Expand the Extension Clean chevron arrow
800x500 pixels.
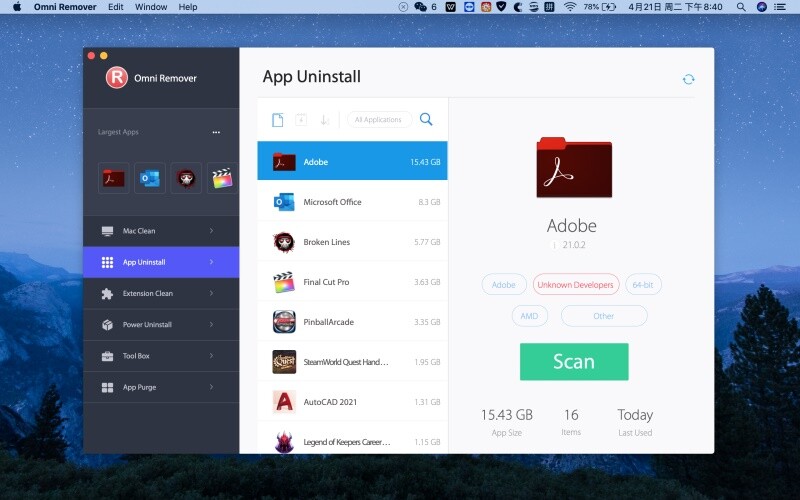tap(211, 293)
